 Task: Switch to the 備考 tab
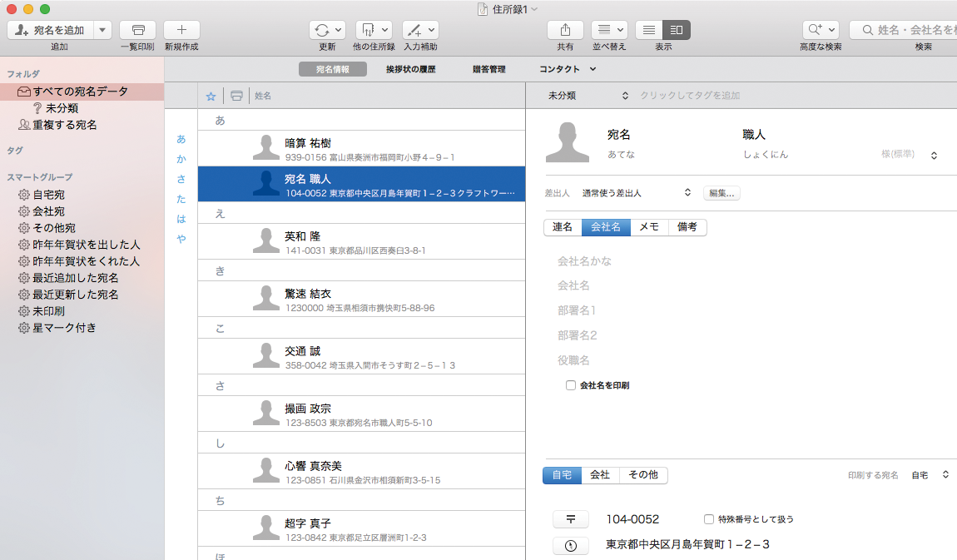(687, 227)
